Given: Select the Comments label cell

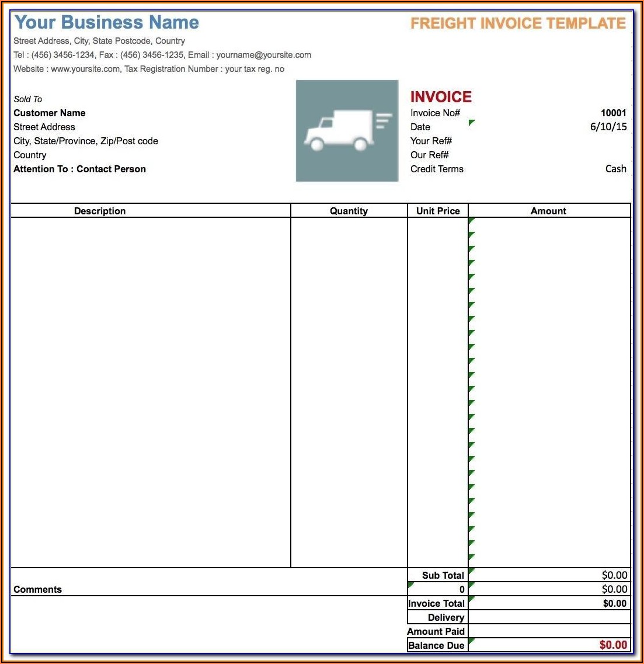Looking at the screenshot, I should (38, 589).
